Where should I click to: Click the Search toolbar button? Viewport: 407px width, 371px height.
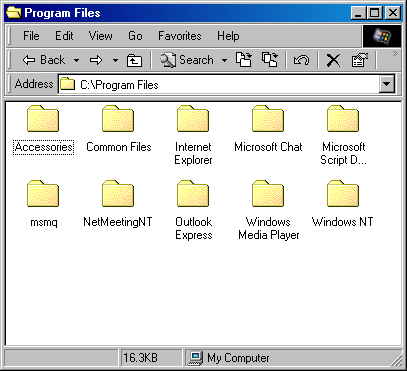tap(187, 60)
